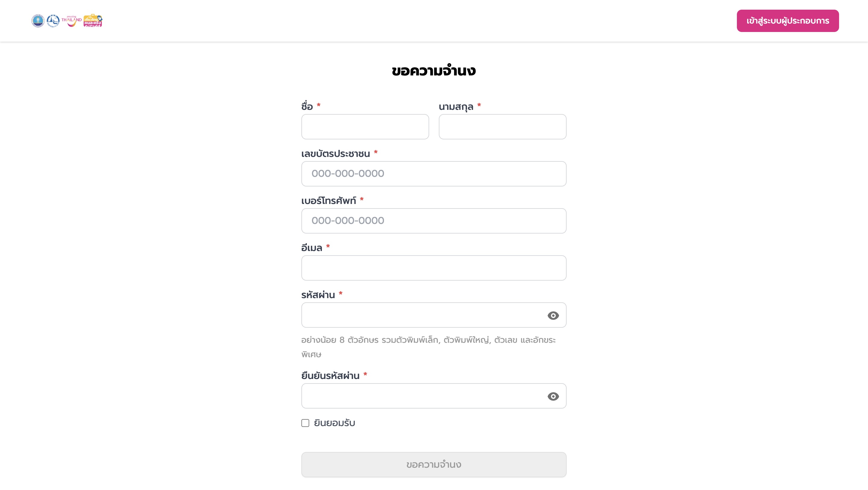Focus the ชื่อ first name field
The height and width of the screenshot is (490, 868).
pyautogui.click(x=365, y=127)
